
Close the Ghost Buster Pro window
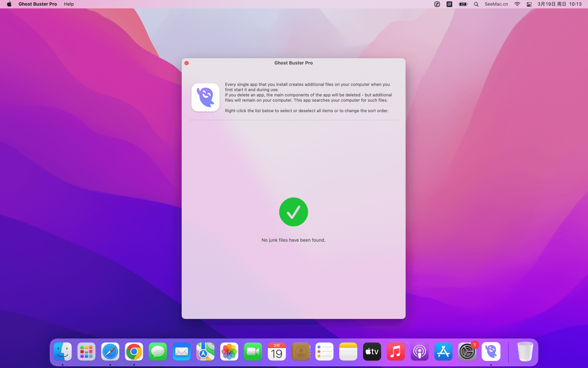tap(187, 63)
